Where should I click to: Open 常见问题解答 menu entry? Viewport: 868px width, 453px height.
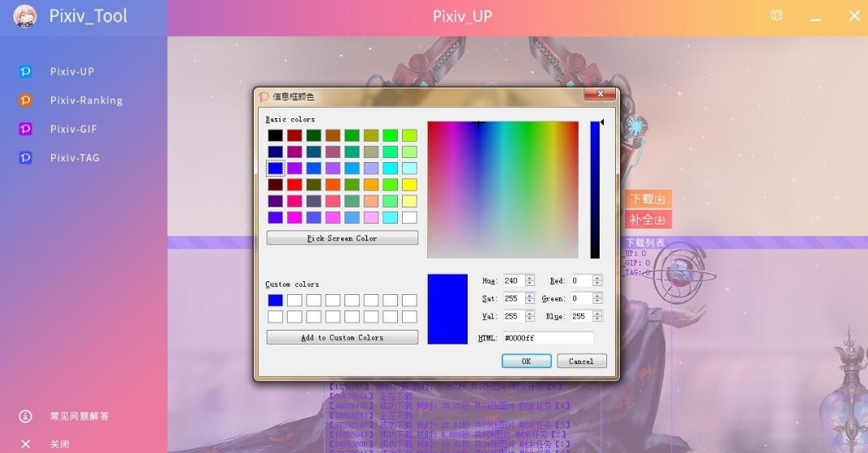coord(79,416)
